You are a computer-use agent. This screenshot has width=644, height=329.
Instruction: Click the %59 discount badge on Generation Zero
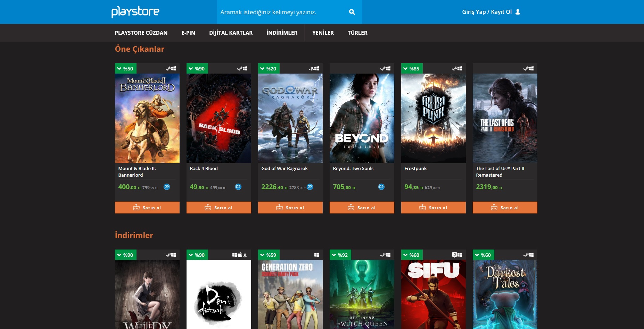pos(269,255)
